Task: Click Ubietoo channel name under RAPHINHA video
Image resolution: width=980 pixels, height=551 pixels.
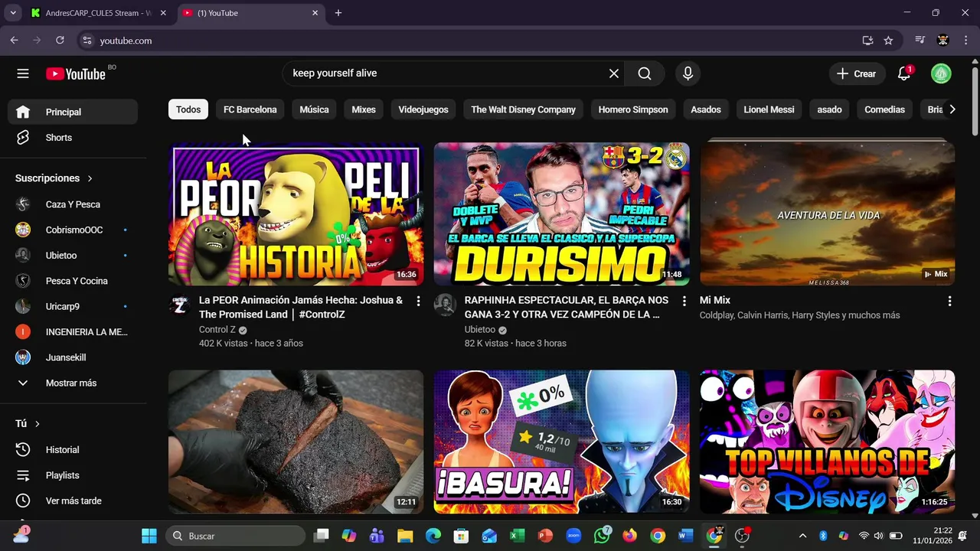Action: 480,330
